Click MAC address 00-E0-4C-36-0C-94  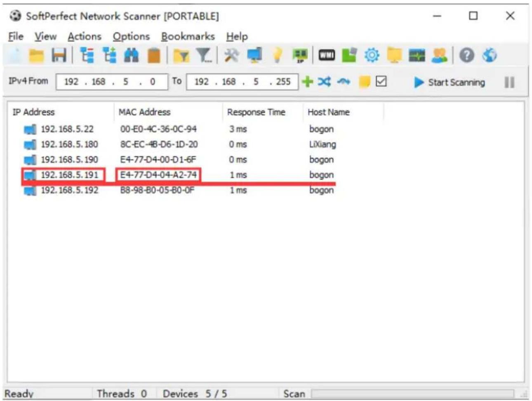pos(158,129)
